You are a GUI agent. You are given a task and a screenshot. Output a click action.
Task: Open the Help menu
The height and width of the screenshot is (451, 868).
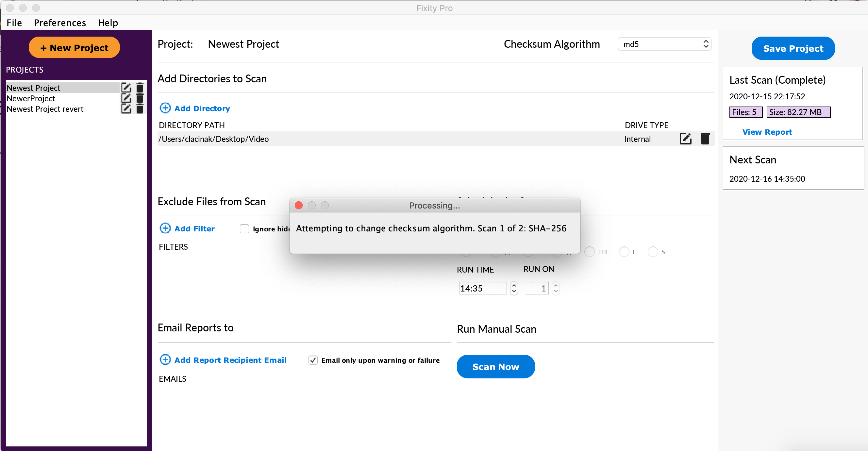[x=108, y=23]
